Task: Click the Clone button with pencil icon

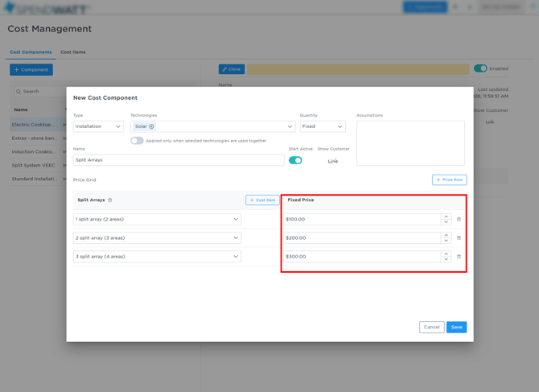Action: [x=232, y=69]
